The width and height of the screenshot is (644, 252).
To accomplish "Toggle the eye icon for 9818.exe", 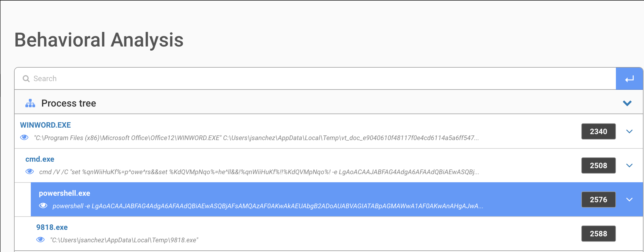I will tap(41, 240).
